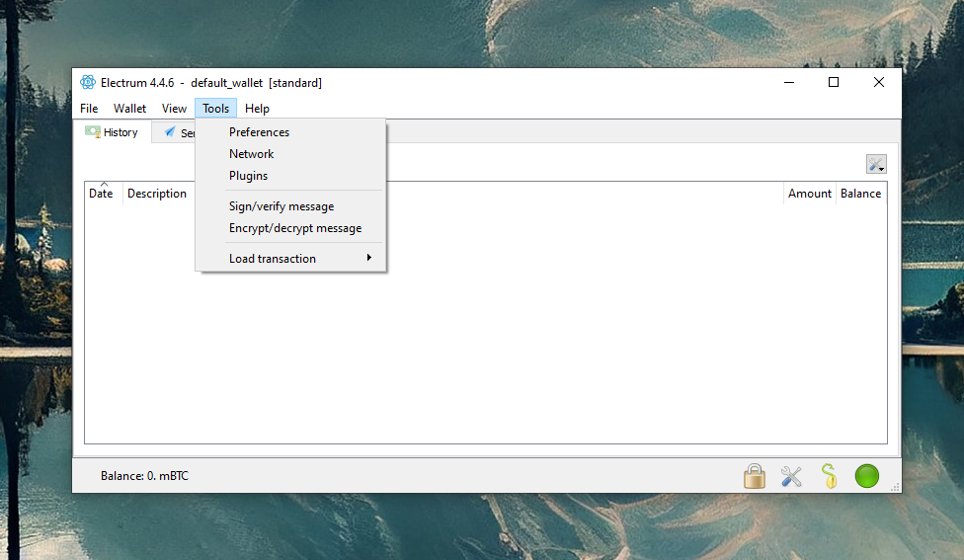Screen dimensions: 964x560
Task: Select Preferences from the Tools menu
Action: point(259,132)
